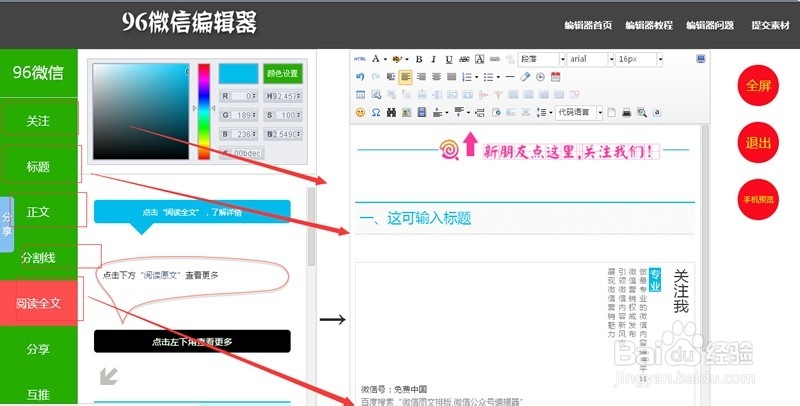Click the red 手机预览 button
This screenshot has width=800, height=406.
pos(758,199)
